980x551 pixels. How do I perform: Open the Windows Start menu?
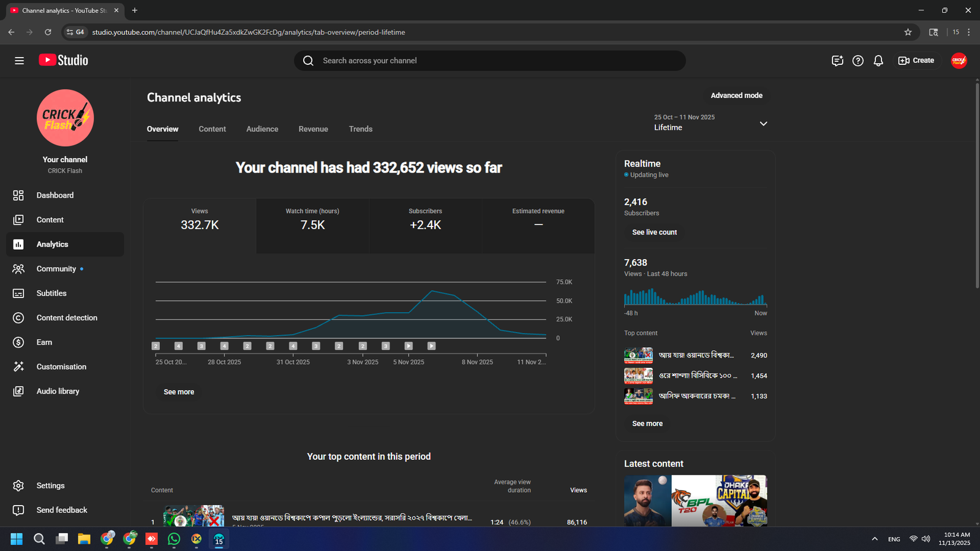pyautogui.click(x=17, y=539)
